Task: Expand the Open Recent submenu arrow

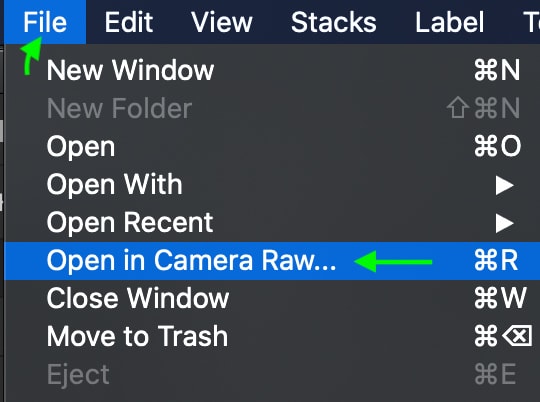Action: (505, 223)
